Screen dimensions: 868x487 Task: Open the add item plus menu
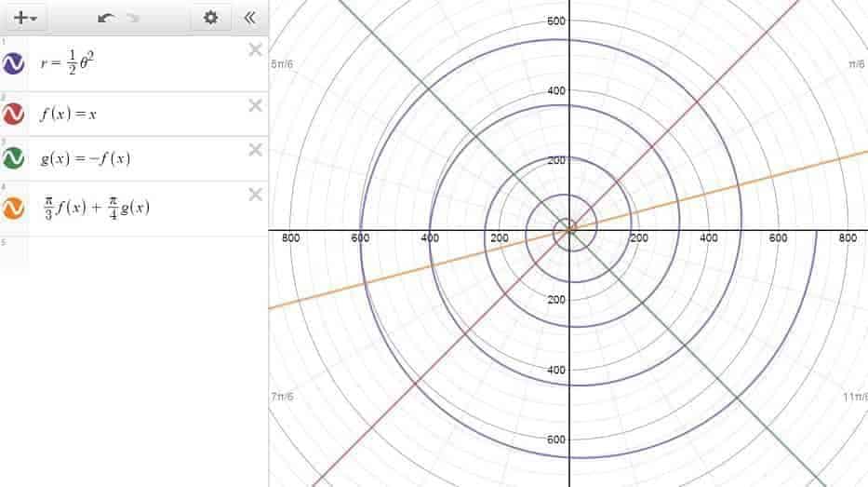25,18
